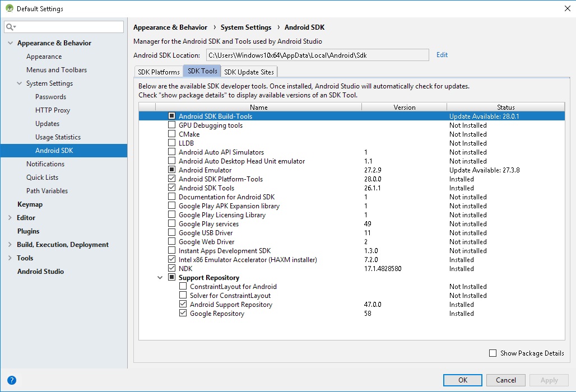The image size is (576, 392).
Task: Collapse the Support Repository group
Action: (160, 278)
